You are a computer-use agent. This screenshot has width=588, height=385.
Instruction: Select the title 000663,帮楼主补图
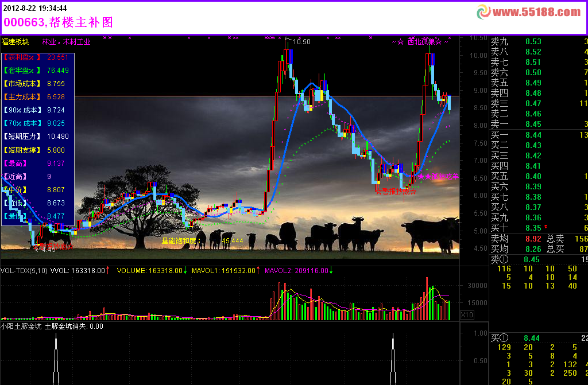click(58, 22)
